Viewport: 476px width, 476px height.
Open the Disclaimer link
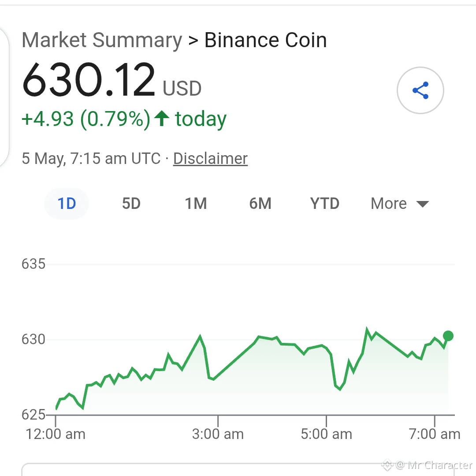point(210,159)
